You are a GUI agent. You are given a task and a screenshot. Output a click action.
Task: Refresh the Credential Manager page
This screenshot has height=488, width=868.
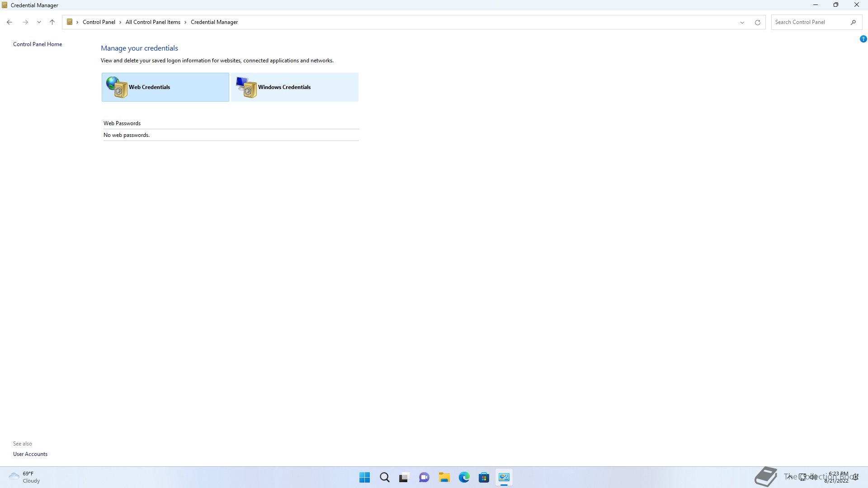[x=757, y=22]
